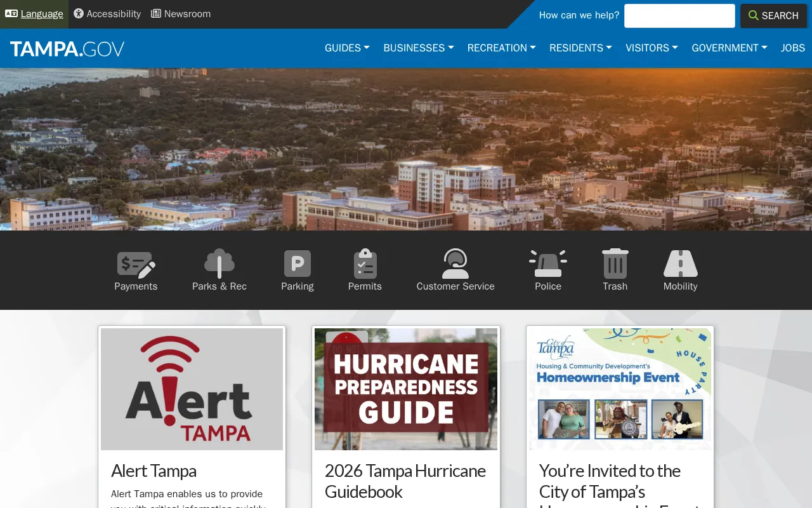Focus the 'How can we help?' search field
The width and height of the screenshot is (812, 508).
(679, 16)
